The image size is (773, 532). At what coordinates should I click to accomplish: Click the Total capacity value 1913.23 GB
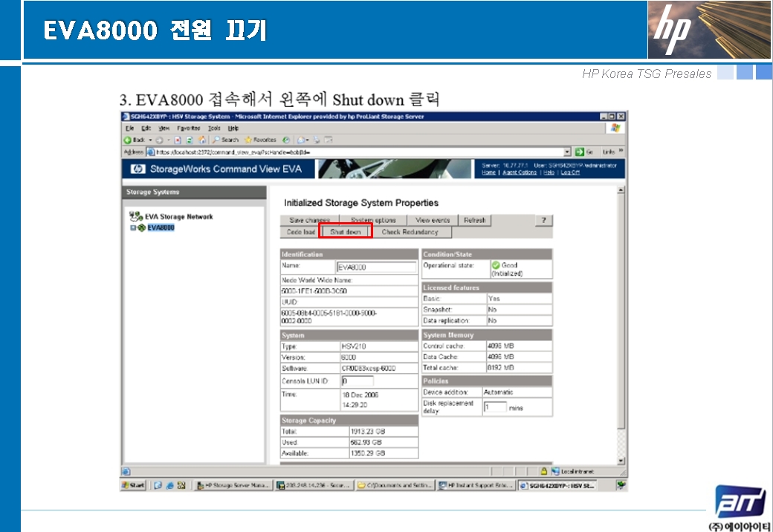coord(368,432)
